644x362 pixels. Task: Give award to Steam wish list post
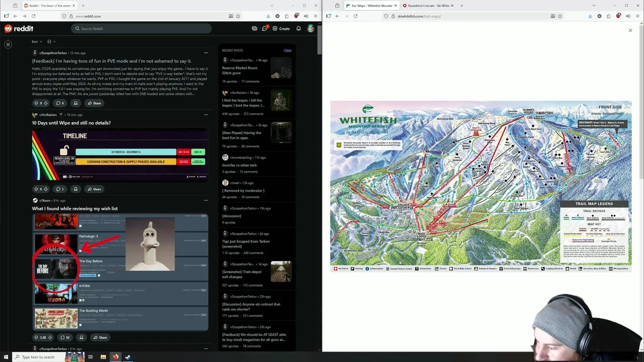coord(81,337)
